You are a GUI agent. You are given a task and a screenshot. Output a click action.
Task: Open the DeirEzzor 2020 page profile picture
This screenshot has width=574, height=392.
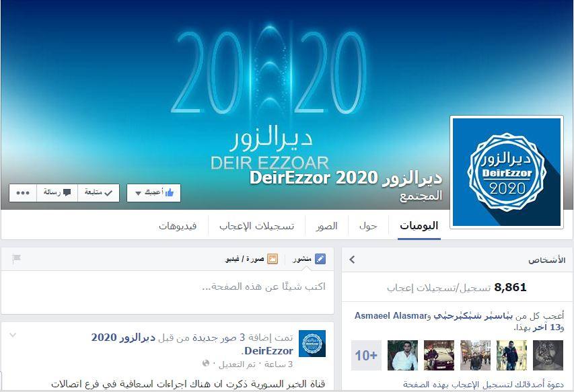click(x=507, y=172)
